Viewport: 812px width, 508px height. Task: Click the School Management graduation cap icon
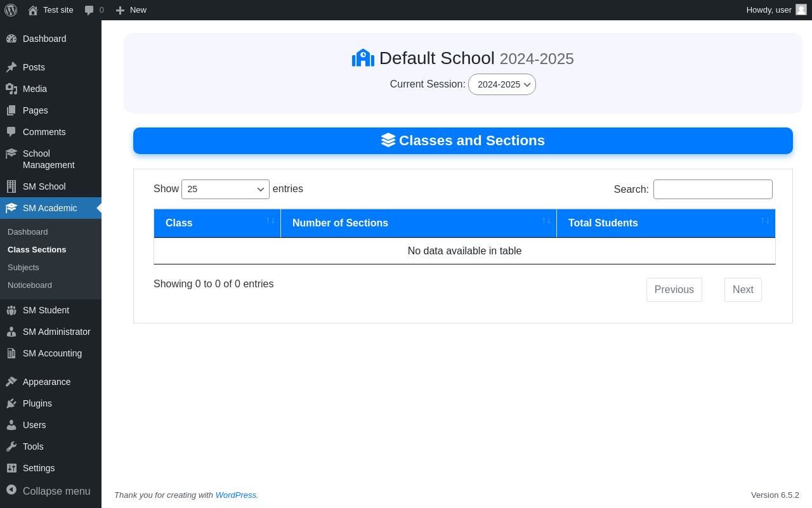click(11, 153)
